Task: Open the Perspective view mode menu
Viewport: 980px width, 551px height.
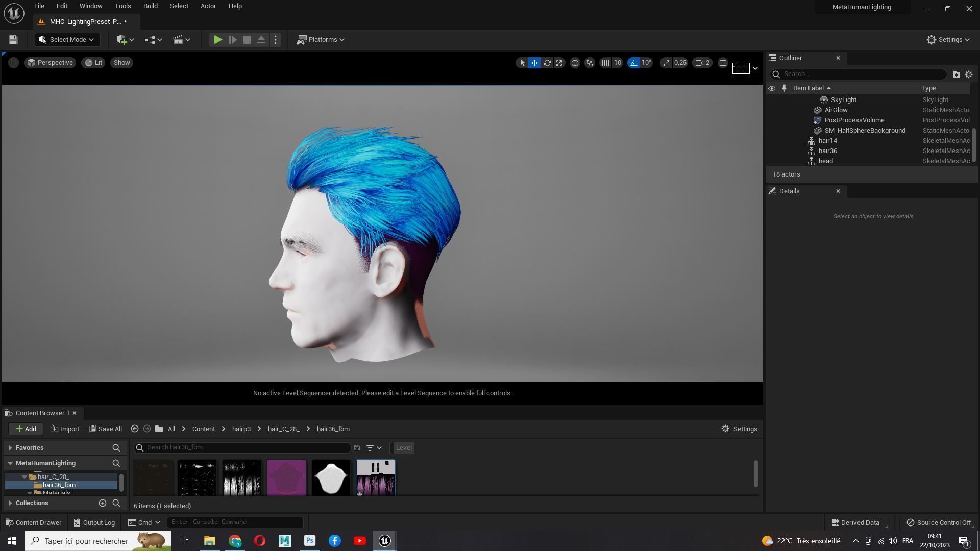Action: (x=50, y=63)
